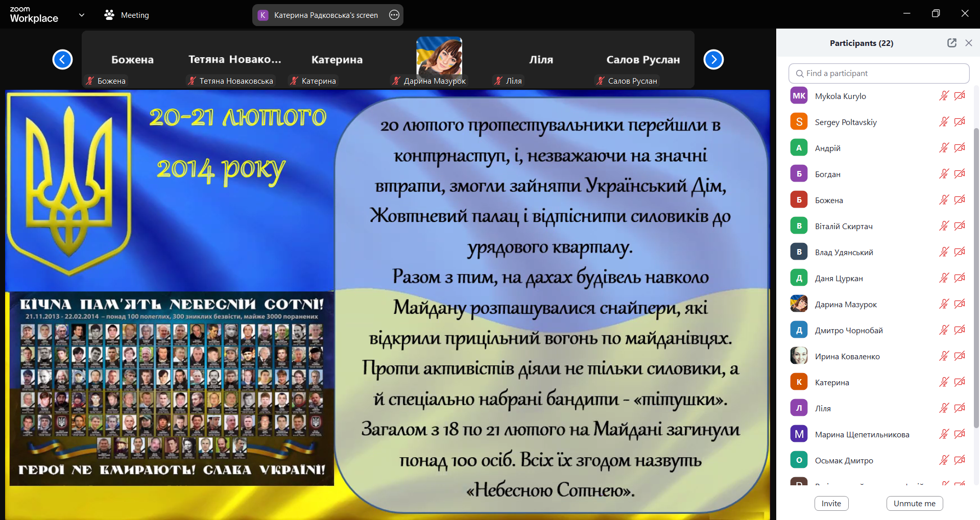Click muted microphone icon for Mykola Kurylo
Viewport: 980px width, 520px height.
pyautogui.click(x=944, y=96)
